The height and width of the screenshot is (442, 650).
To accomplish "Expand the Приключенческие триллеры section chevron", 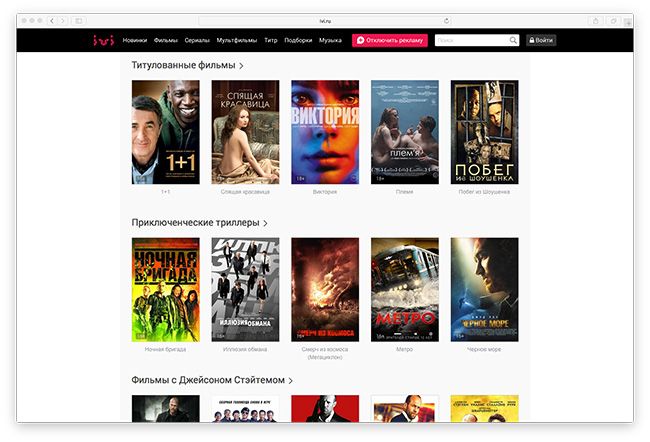I will point(265,223).
